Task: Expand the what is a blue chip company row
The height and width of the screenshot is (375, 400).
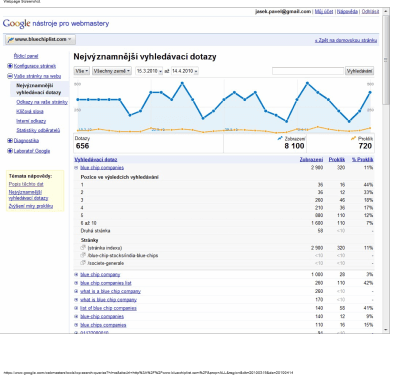Action: (76, 291)
